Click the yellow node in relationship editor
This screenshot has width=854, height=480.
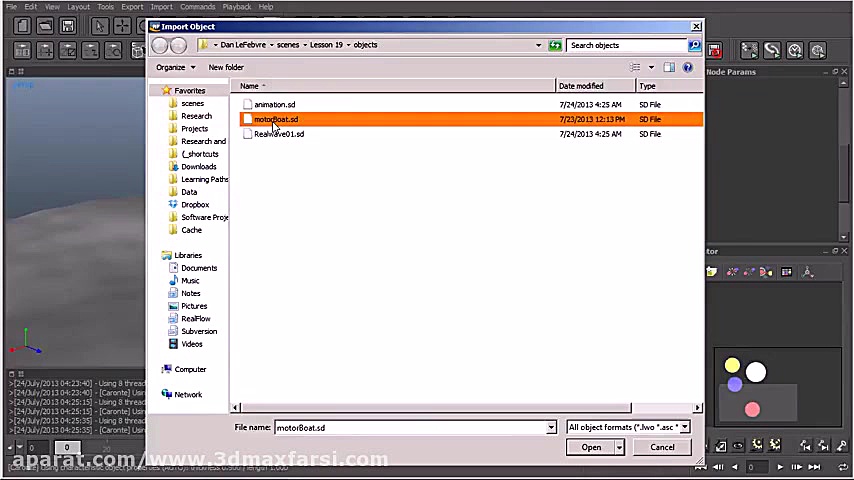point(733,365)
